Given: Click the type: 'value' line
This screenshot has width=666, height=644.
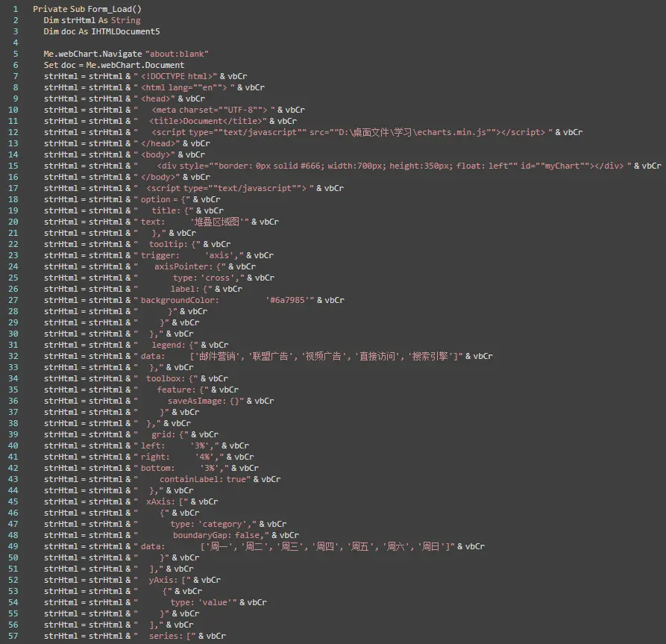Looking at the screenshot, I should 155,602.
